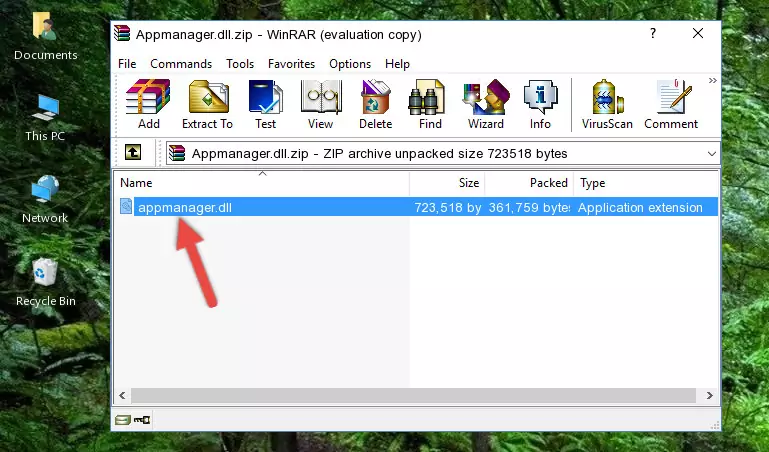769x452 pixels.
Task: Click the key password status bar icon
Action: 142,420
